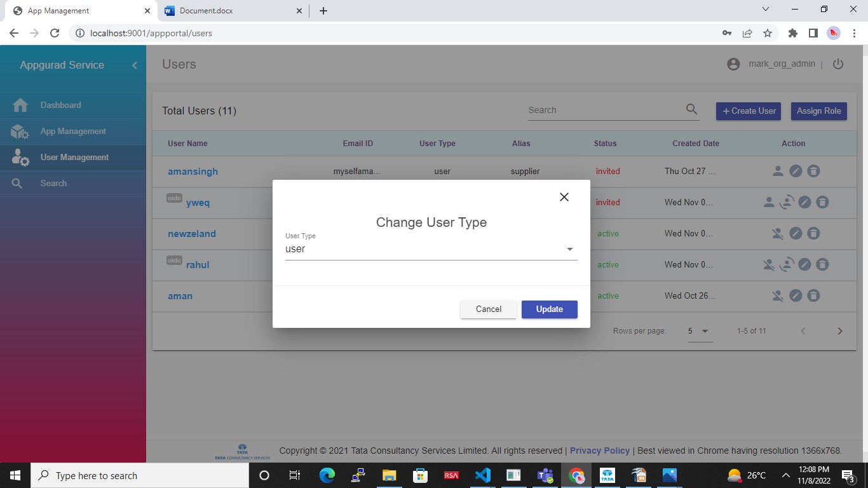Image resolution: width=868 pixels, height=488 pixels.
Task: Click the magnifier icon beside Search field
Action: pyautogui.click(x=691, y=110)
